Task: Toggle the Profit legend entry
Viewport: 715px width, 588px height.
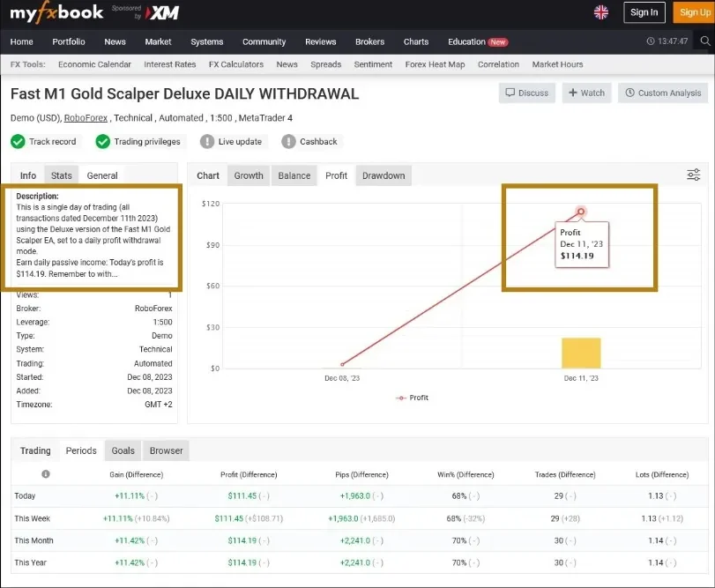Action: click(x=412, y=398)
